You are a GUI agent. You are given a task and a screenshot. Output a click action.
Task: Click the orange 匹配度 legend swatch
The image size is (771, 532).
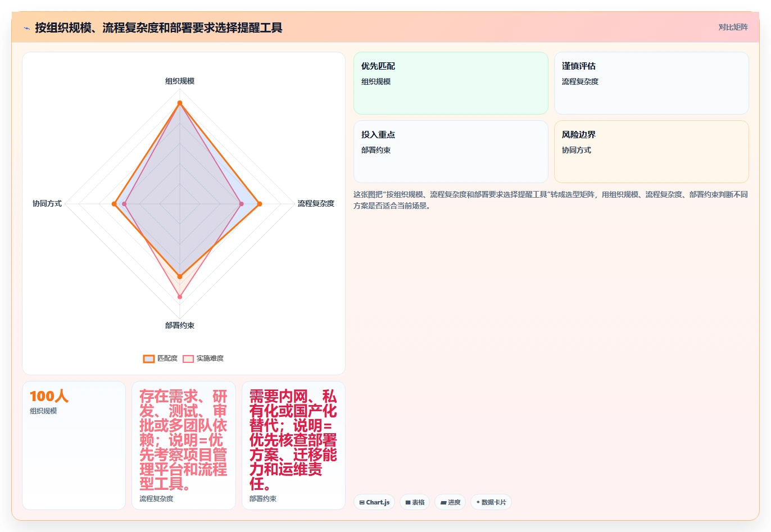coord(149,359)
